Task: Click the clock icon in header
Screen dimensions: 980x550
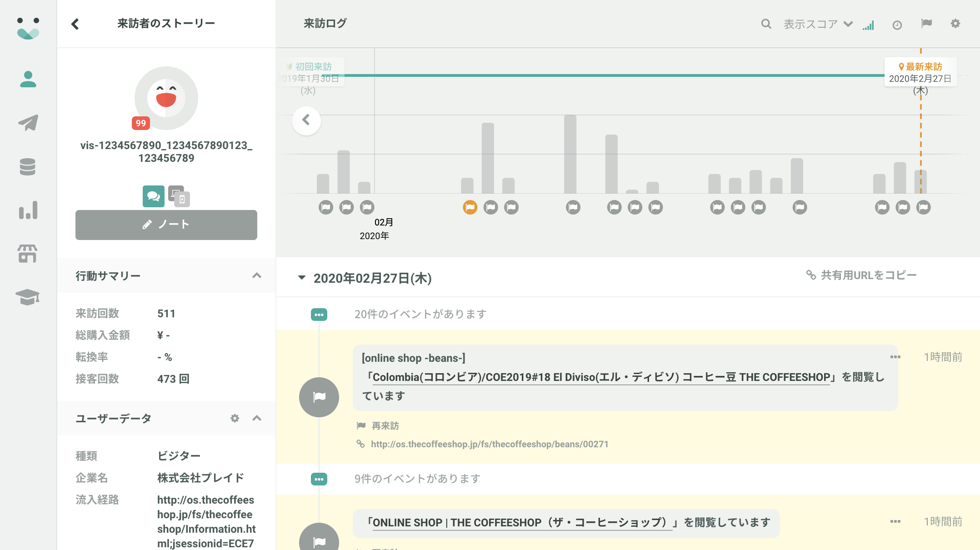Action: click(x=897, y=25)
